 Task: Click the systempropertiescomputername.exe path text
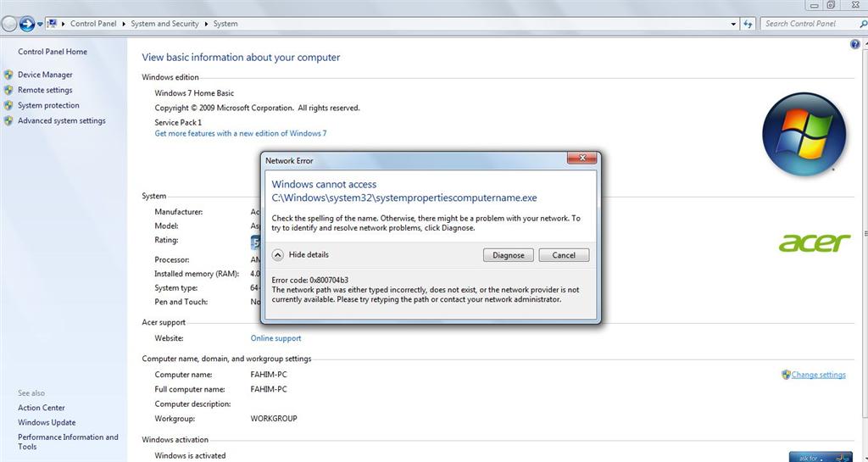[404, 198]
